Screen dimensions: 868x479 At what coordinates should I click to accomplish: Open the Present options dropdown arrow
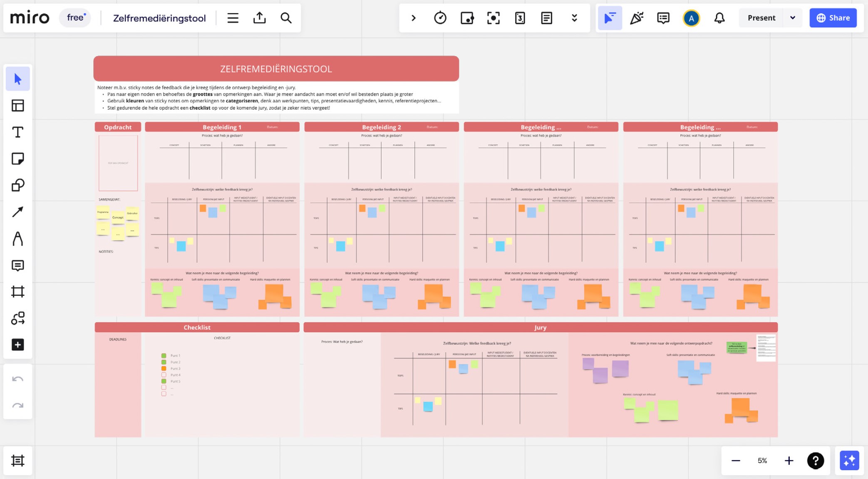[793, 18]
